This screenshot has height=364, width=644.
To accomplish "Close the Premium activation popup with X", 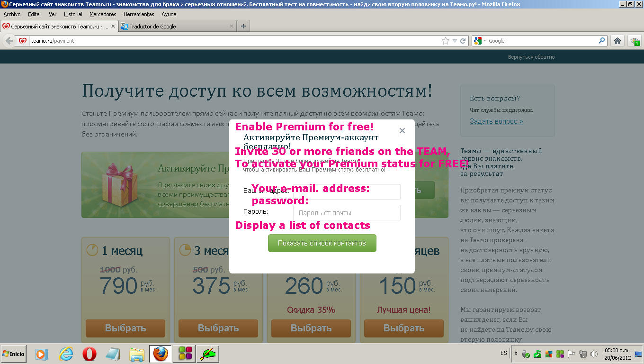I will (x=402, y=130).
